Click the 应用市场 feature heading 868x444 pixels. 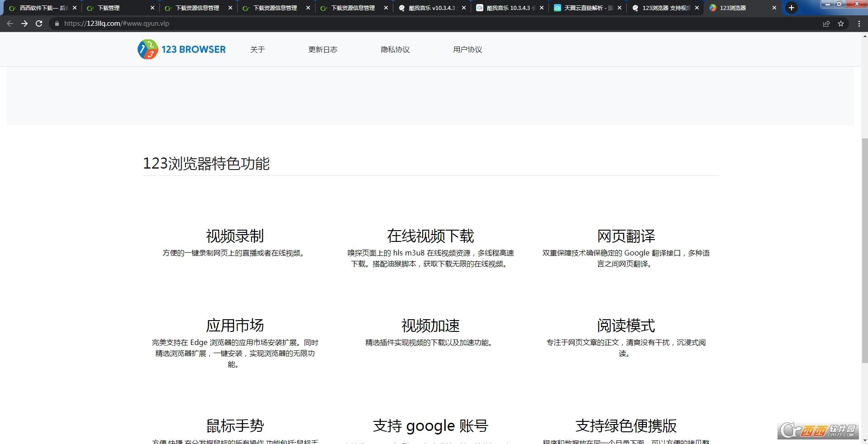point(235,325)
